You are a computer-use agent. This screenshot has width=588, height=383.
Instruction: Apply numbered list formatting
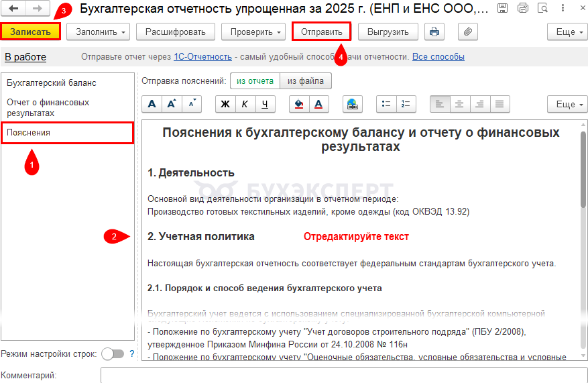tap(406, 104)
